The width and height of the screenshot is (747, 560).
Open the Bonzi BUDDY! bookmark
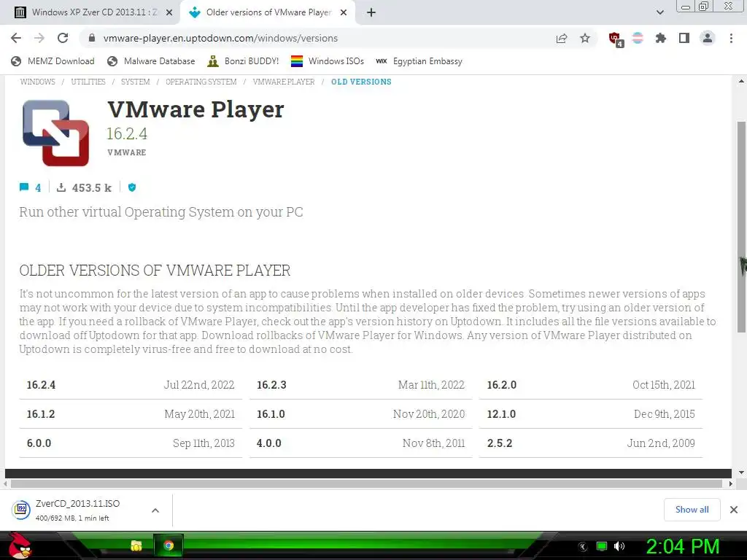pyautogui.click(x=244, y=61)
